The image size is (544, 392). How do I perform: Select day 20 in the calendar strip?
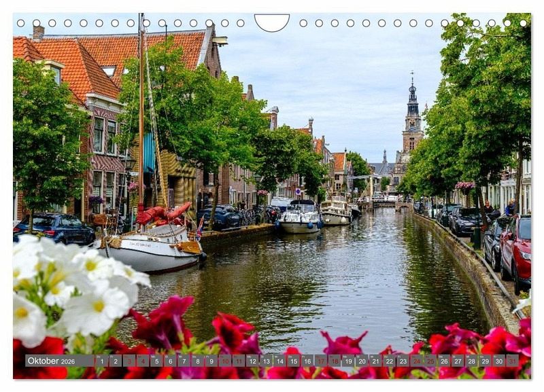pos(362,361)
